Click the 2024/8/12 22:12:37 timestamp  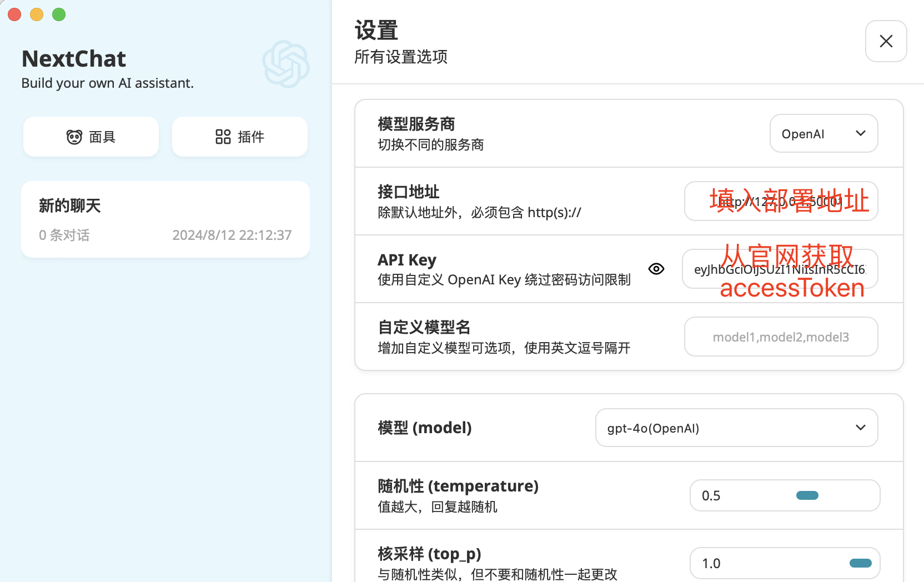pyautogui.click(x=232, y=235)
